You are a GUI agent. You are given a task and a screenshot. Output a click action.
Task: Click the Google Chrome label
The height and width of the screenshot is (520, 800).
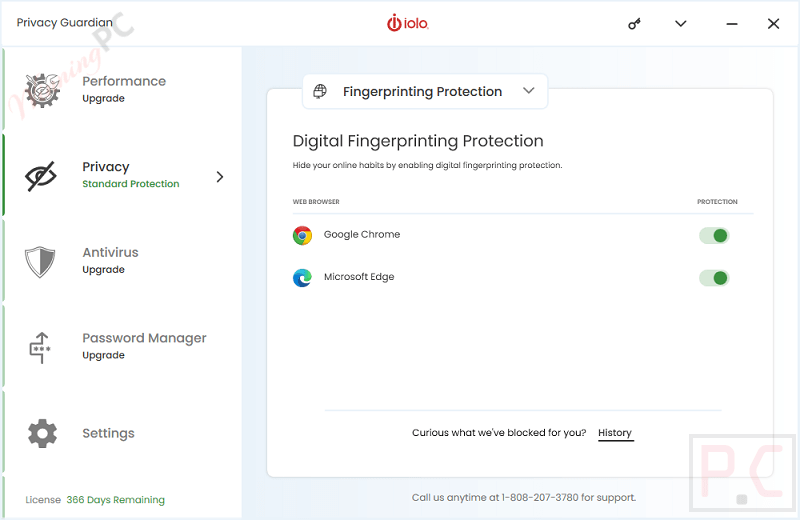pos(362,234)
